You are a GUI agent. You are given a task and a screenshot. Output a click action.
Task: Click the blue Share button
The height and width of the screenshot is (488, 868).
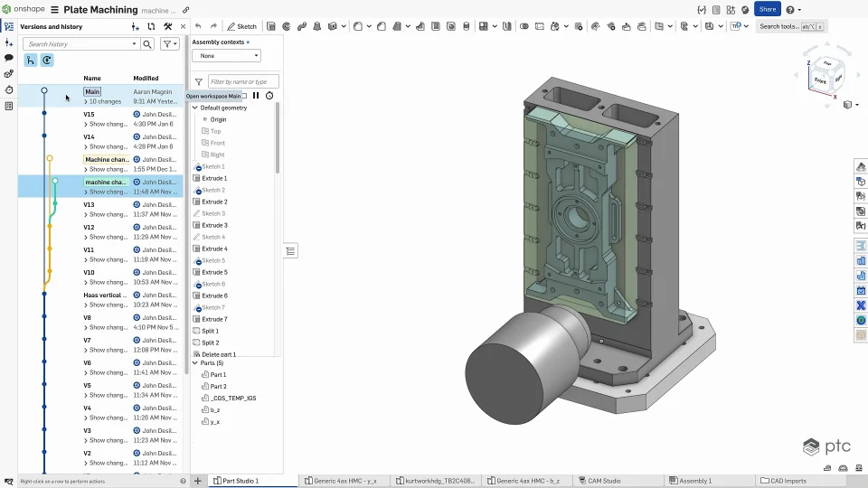[767, 10]
